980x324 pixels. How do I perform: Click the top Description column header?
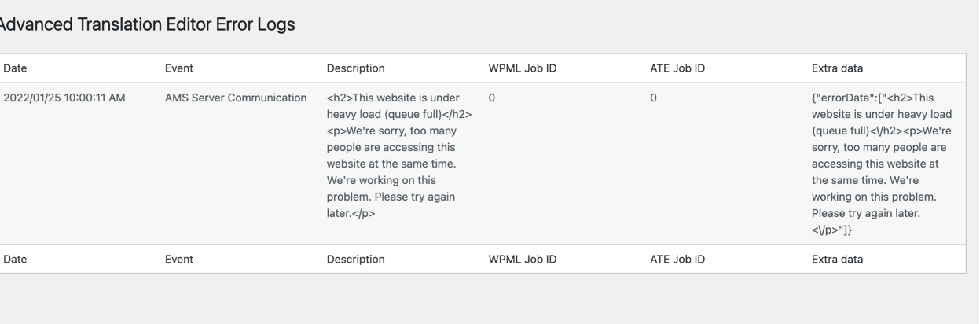pos(356,68)
